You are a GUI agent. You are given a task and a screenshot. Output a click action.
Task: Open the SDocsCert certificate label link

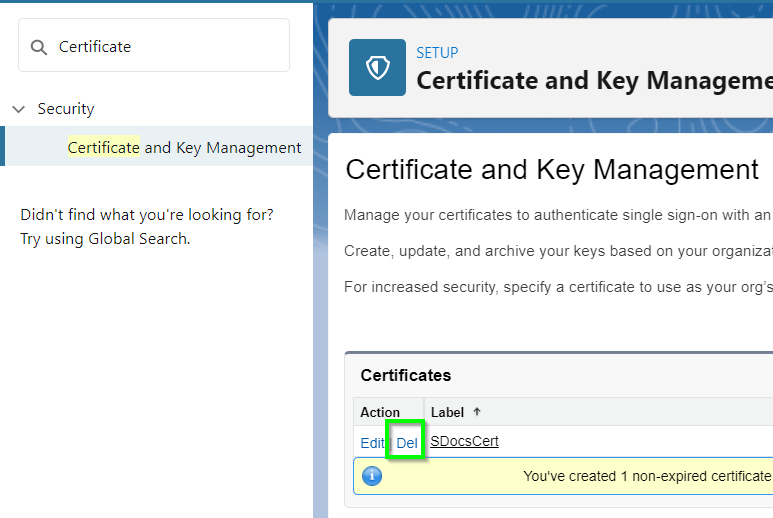(464, 441)
